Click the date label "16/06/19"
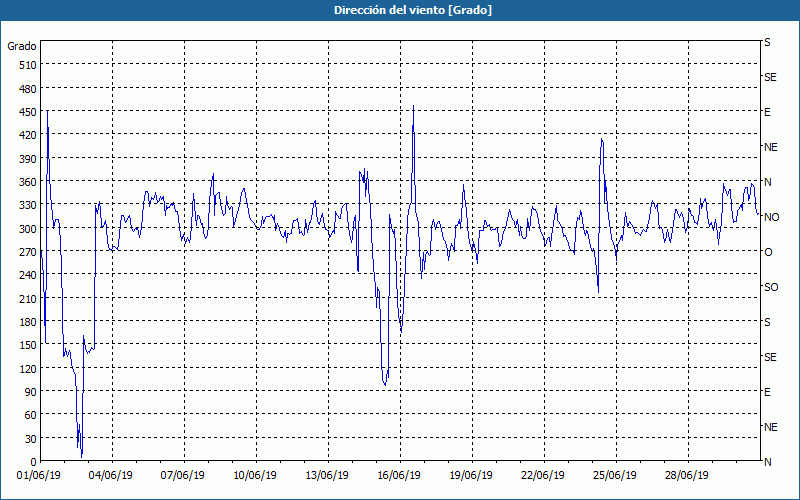Screen dimensions: 800x500 pyautogui.click(x=399, y=476)
